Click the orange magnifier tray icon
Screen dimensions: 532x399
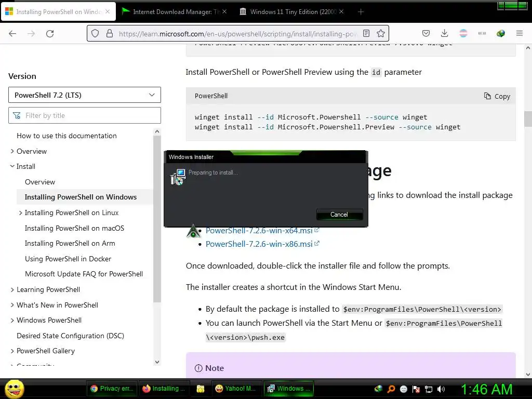(391, 389)
